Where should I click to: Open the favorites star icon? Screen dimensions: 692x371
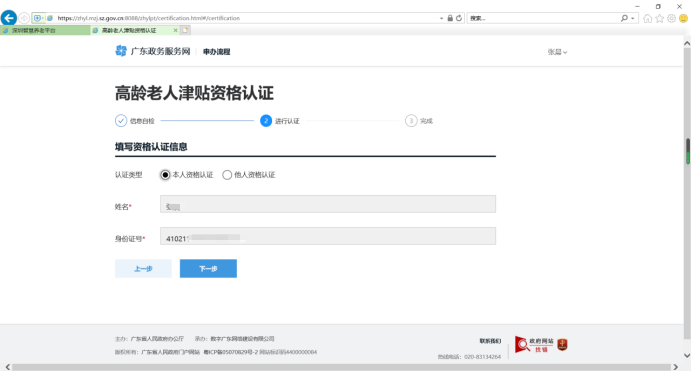click(x=659, y=18)
